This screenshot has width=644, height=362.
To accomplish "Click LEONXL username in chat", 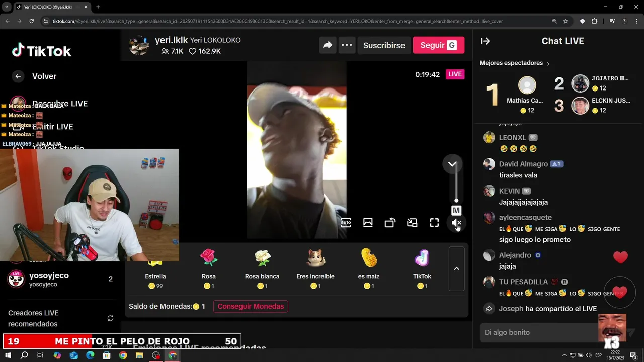I will point(512,138).
